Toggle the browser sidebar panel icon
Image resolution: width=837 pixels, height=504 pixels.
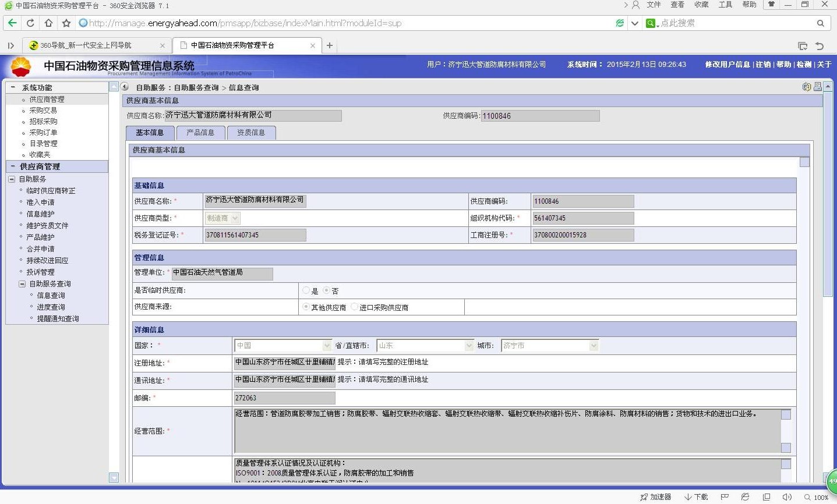click(x=10, y=45)
